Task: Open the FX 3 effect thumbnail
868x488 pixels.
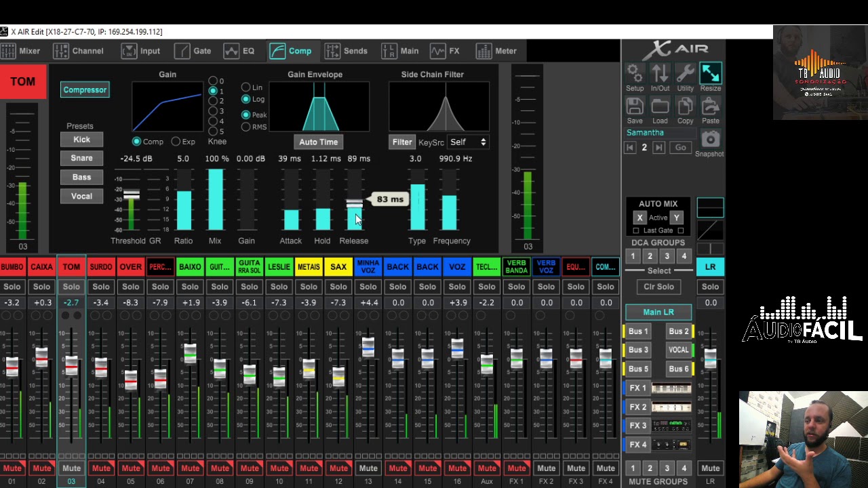Action: click(671, 426)
